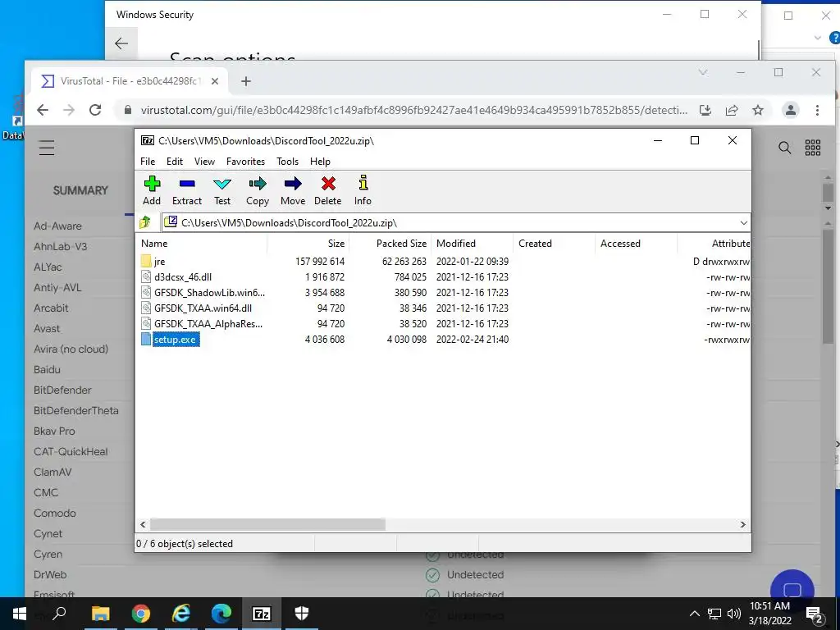Viewport: 840px width, 630px height.
Task: Click the back arrow in Windows Security
Action: 121,43
